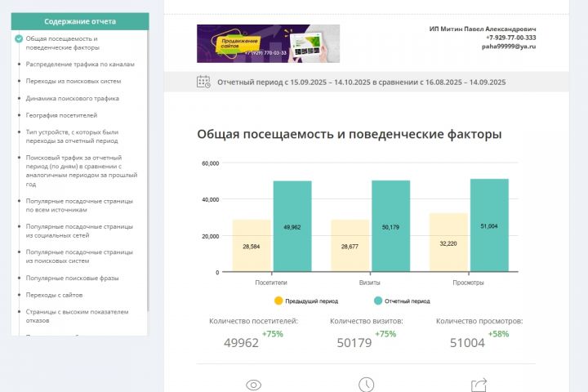Toggle the 'Отчетный период' legend marker
Image resolution: width=588 pixels, height=392 pixels.
(x=378, y=301)
